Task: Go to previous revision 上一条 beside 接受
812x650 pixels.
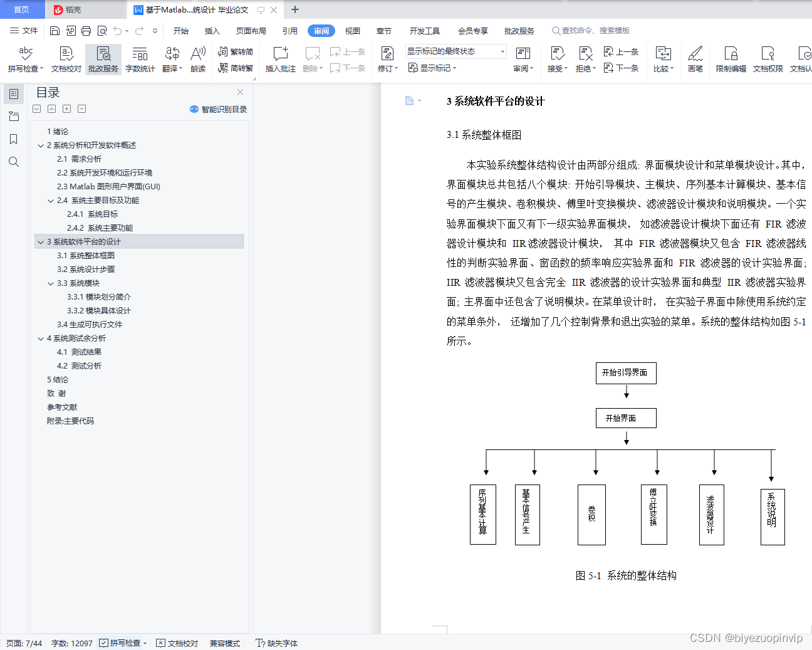Action: [621, 52]
